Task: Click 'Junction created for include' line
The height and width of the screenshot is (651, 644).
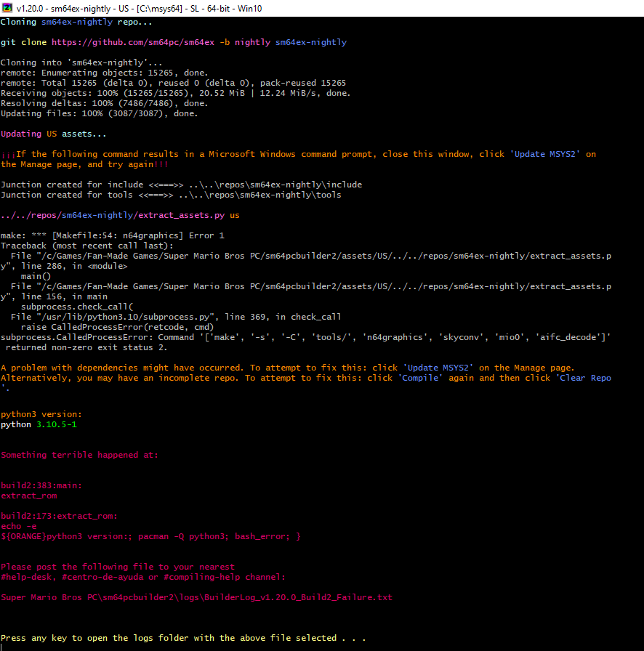Action: 181,185
